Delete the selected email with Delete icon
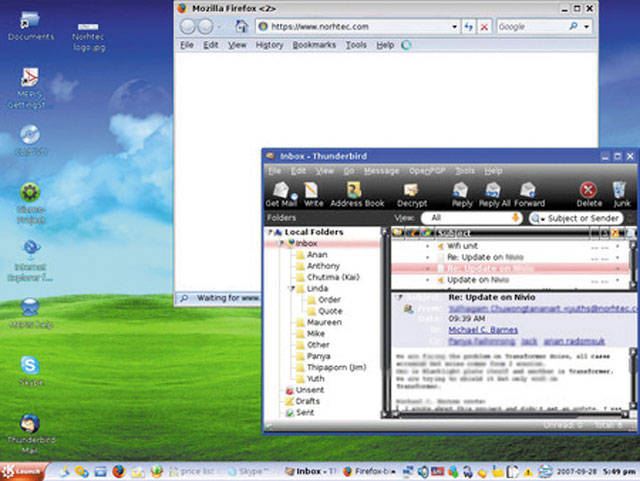640x481 pixels. tap(588, 190)
